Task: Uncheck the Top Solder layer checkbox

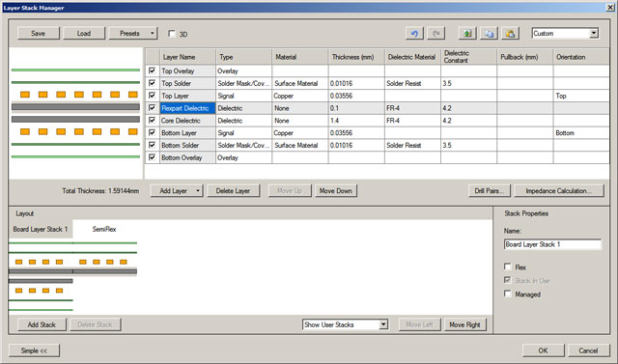Action: pyautogui.click(x=153, y=83)
